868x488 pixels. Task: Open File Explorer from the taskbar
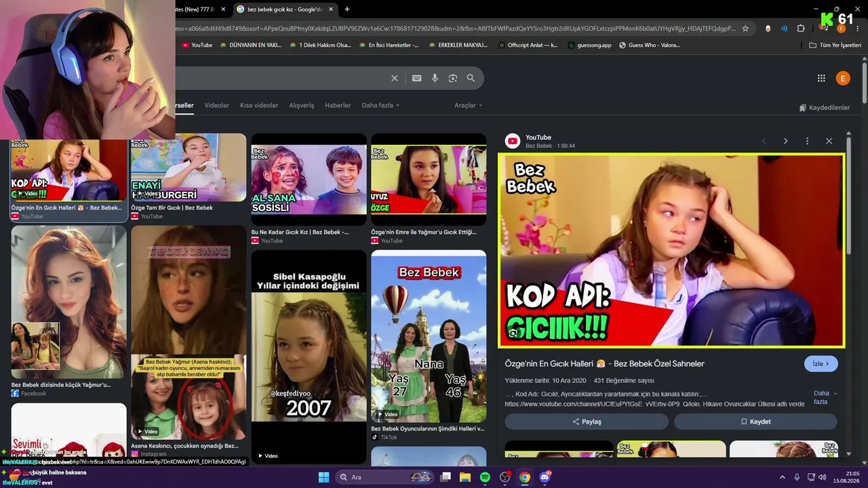tap(465, 477)
